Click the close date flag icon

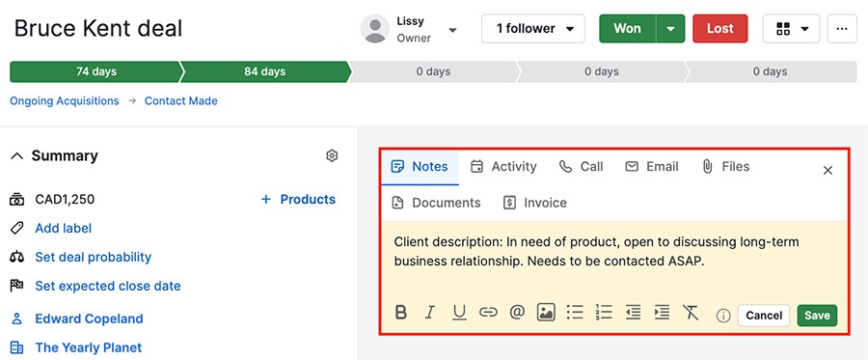tap(17, 286)
